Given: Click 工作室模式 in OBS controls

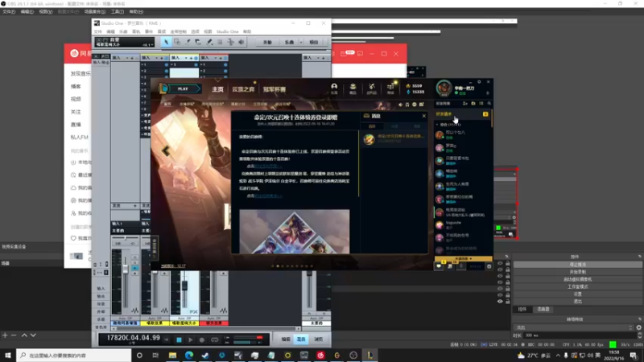Looking at the screenshot, I should 577,287.
